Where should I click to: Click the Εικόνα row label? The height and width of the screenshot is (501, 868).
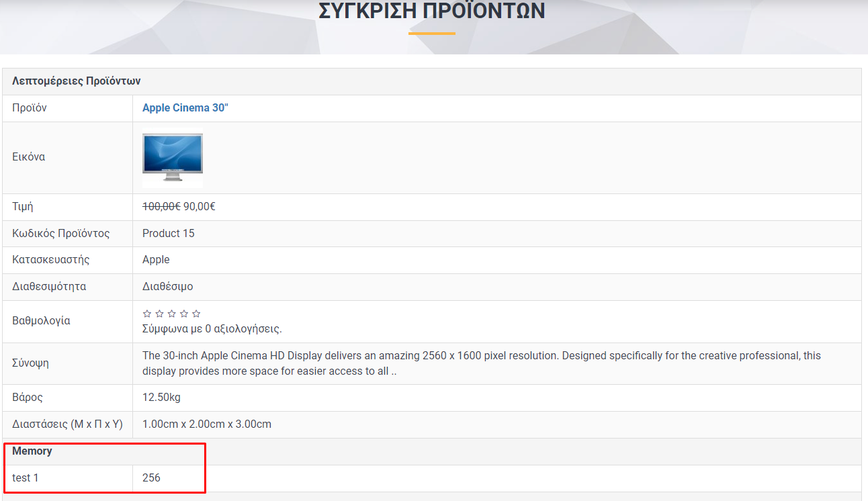click(29, 157)
